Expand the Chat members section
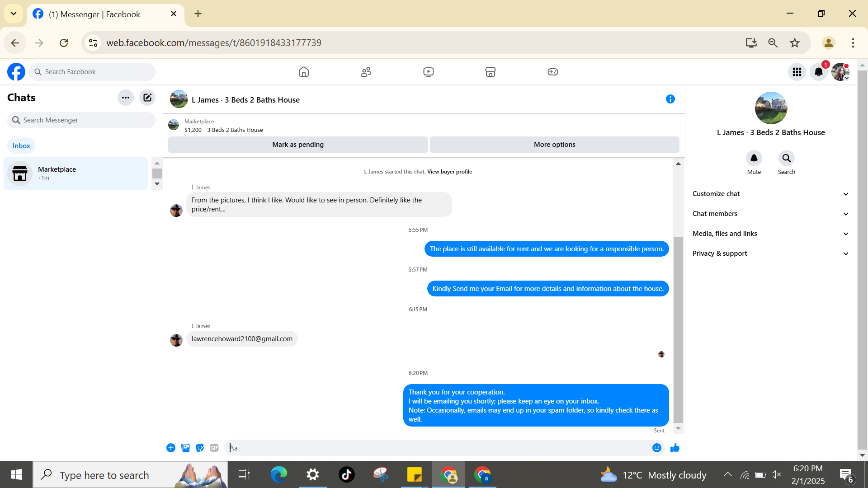 point(770,214)
